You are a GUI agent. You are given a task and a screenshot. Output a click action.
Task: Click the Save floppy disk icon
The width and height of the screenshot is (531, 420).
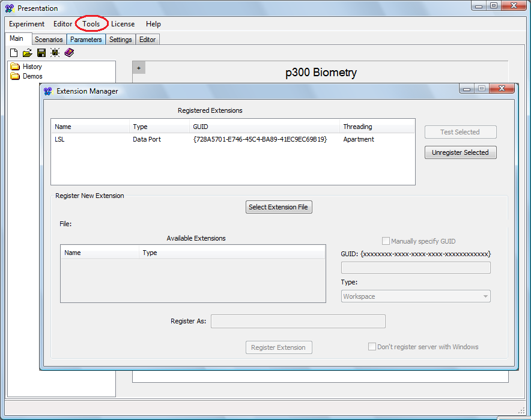(41, 53)
